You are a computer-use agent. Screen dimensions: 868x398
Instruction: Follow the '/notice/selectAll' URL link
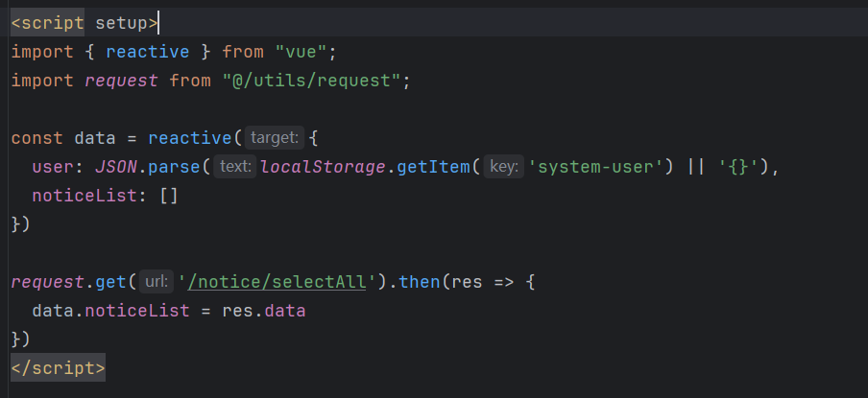[277, 282]
